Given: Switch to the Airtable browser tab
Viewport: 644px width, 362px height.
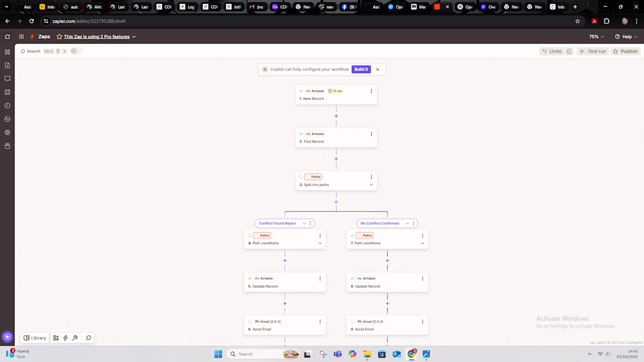Looking at the screenshot, I should 94,7.
